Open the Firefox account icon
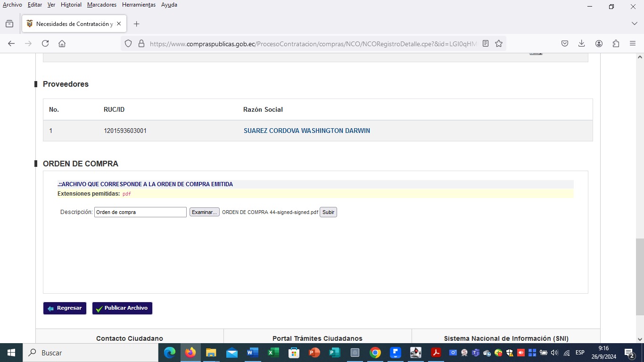 [x=599, y=43]
